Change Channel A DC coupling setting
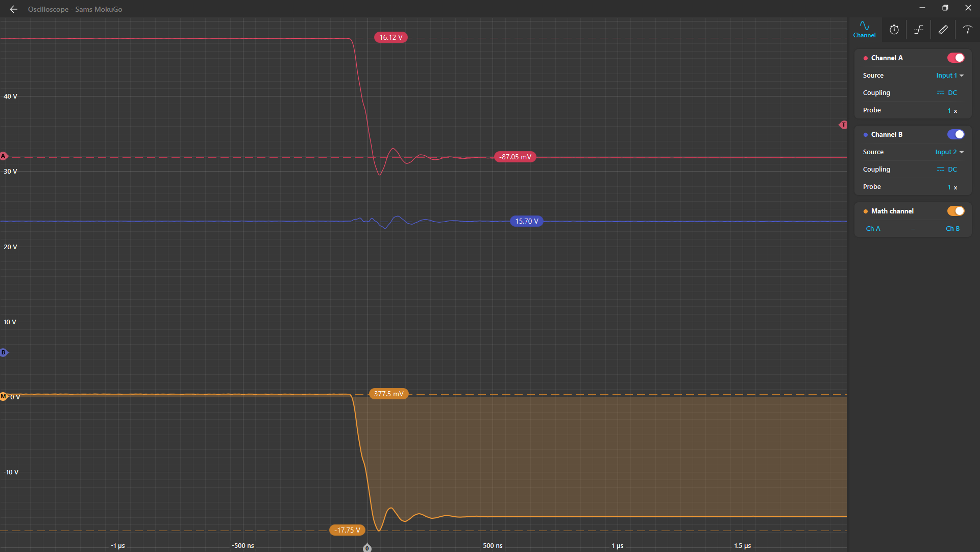The width and height of the screenshot is (980, 552). [947, 93]
